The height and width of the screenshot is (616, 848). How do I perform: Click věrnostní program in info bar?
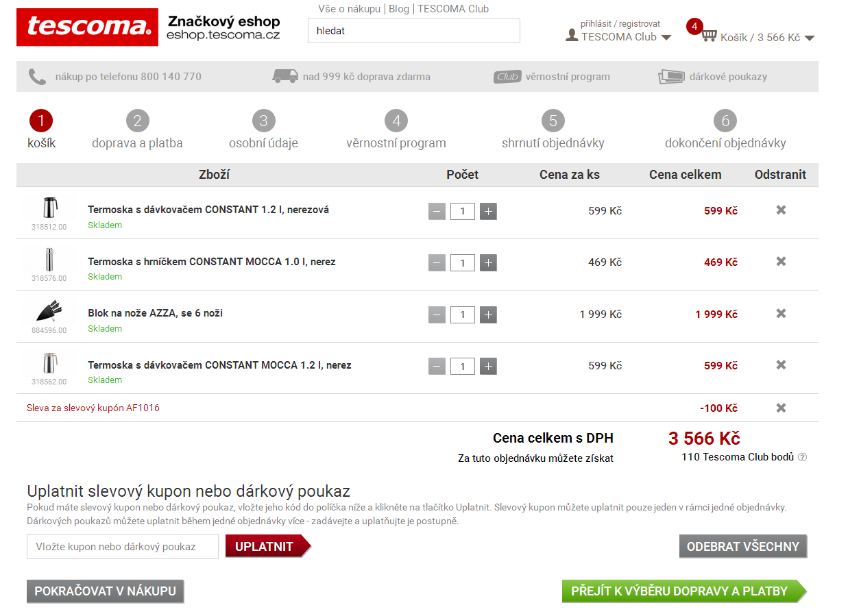coord(568,77)
